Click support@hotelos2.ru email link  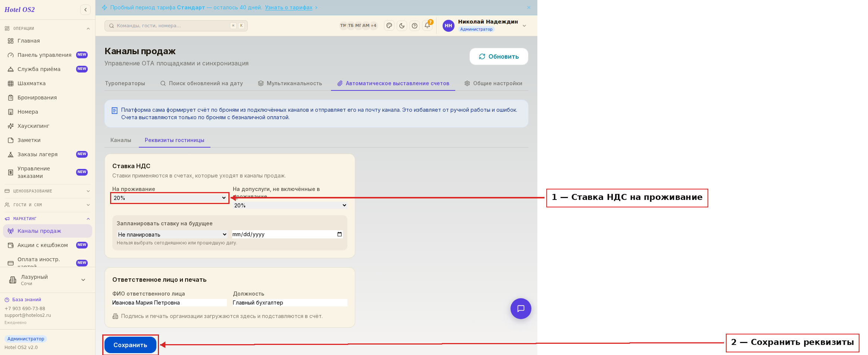(28, 315)
